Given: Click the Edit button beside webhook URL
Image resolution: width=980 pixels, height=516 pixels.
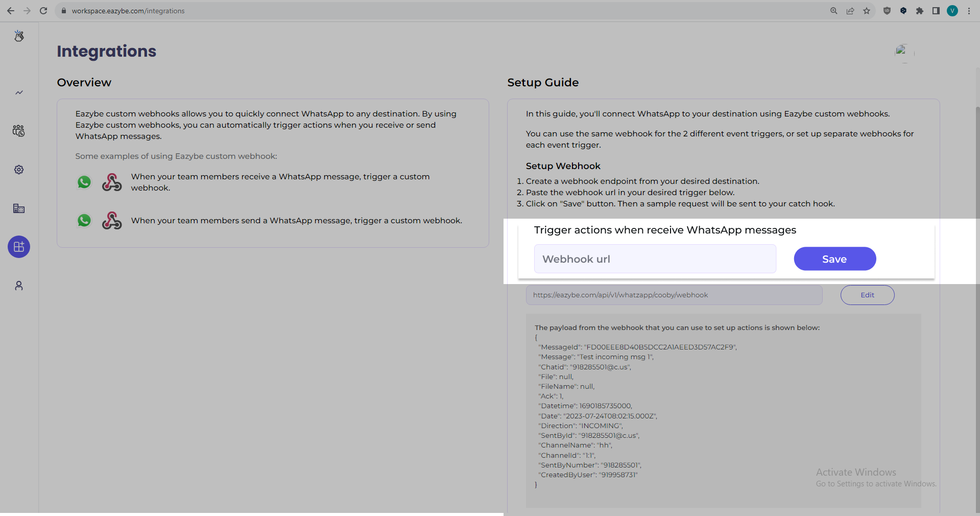Looking at the screenshot, I should [867, 295].
